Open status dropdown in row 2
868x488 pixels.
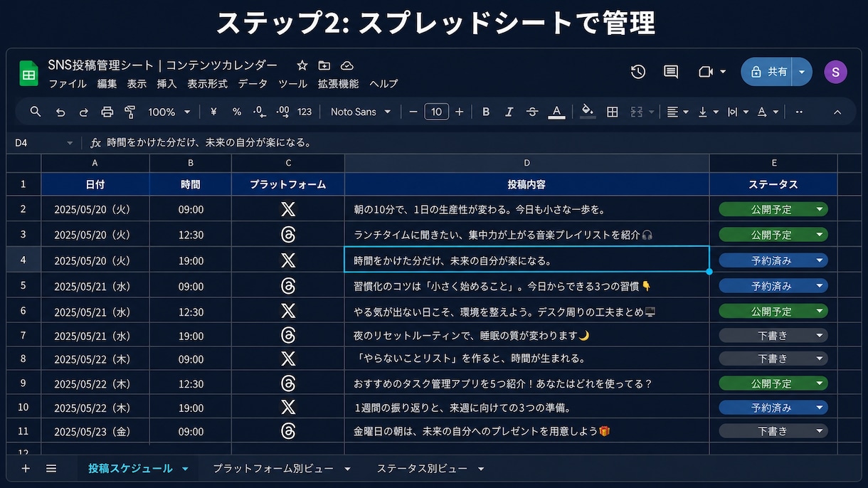[820, 209]
